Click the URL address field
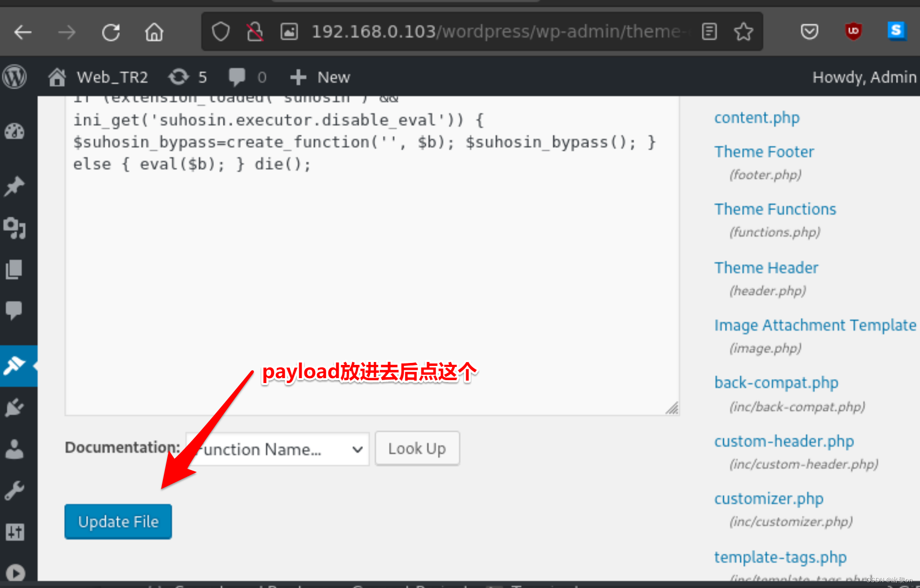 click(x=499, y=32)
